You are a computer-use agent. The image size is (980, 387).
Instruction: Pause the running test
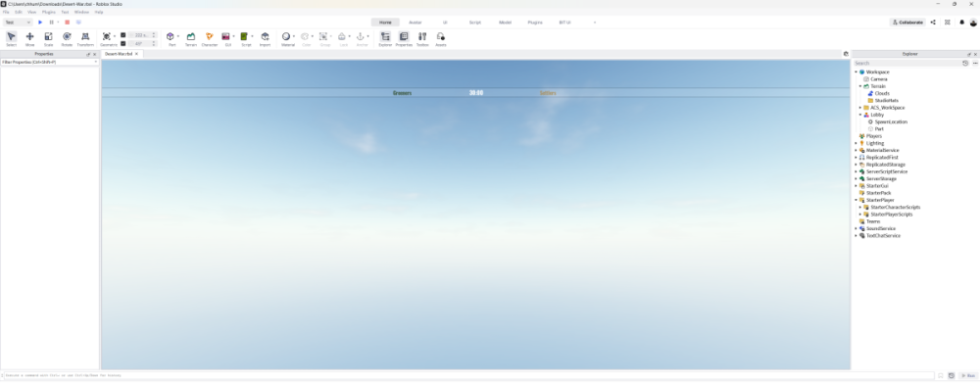coord(51,22)
